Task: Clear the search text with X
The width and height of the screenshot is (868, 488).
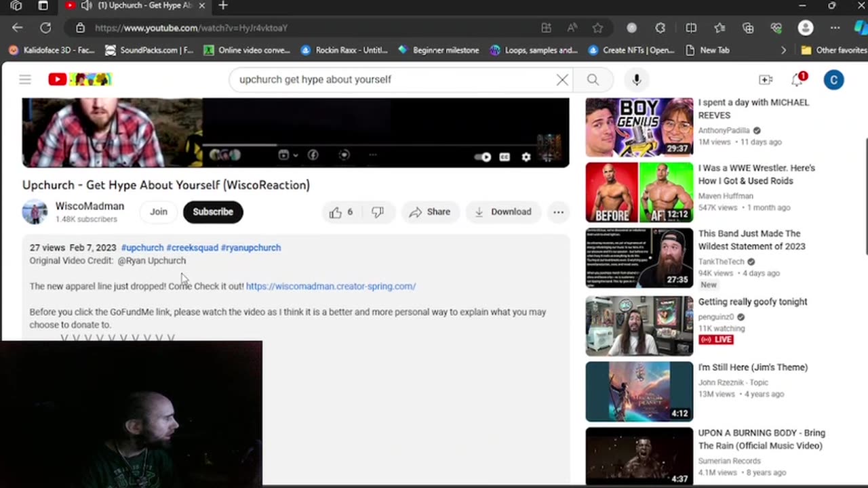Action: pyautogui.click(x=562, y=79)
